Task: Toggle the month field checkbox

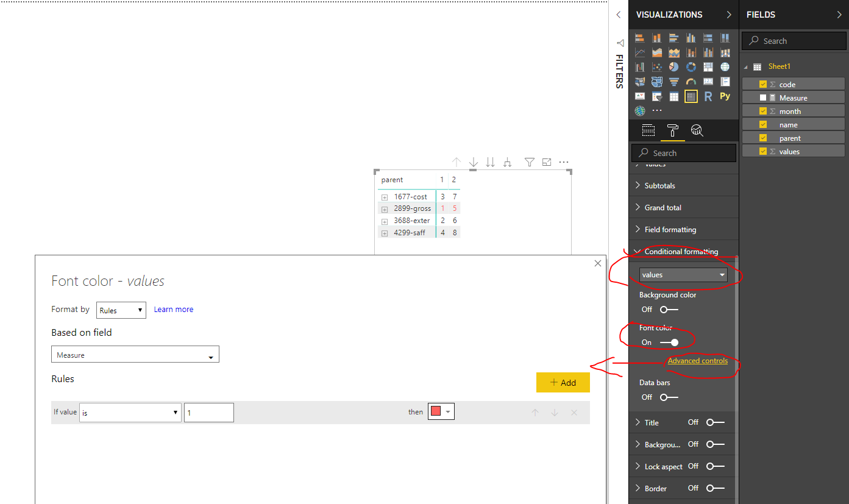Action: coord(763,111)
